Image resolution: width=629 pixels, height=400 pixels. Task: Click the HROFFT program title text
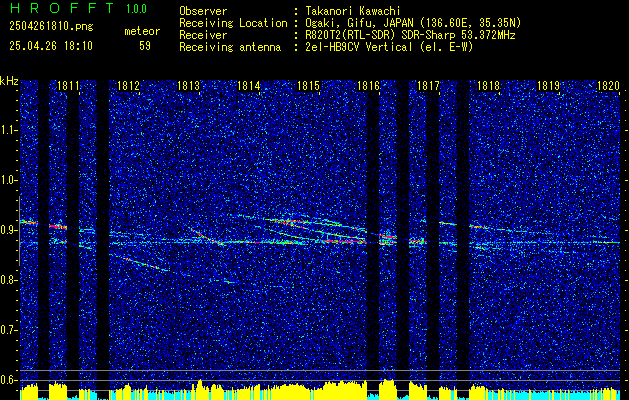pos(61,8)
